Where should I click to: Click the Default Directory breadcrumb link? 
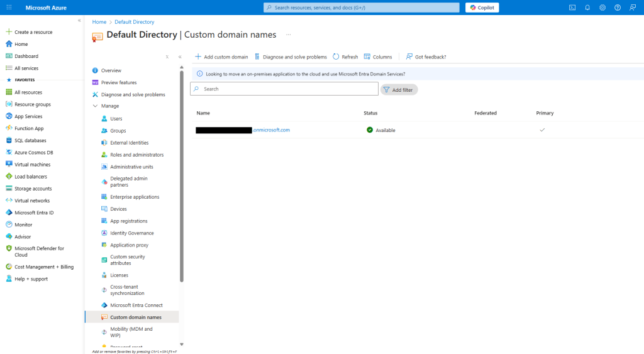tap(135, 22)
